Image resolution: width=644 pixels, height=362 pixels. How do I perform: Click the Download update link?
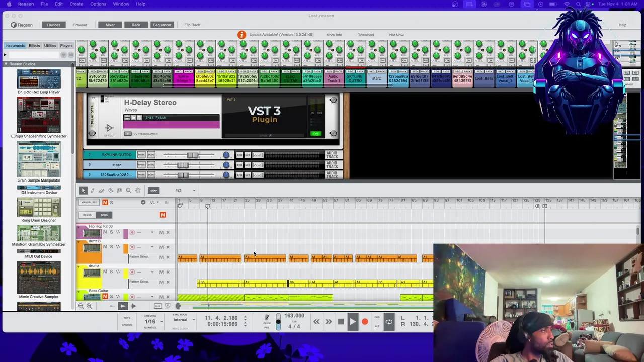tap(366, 35)
